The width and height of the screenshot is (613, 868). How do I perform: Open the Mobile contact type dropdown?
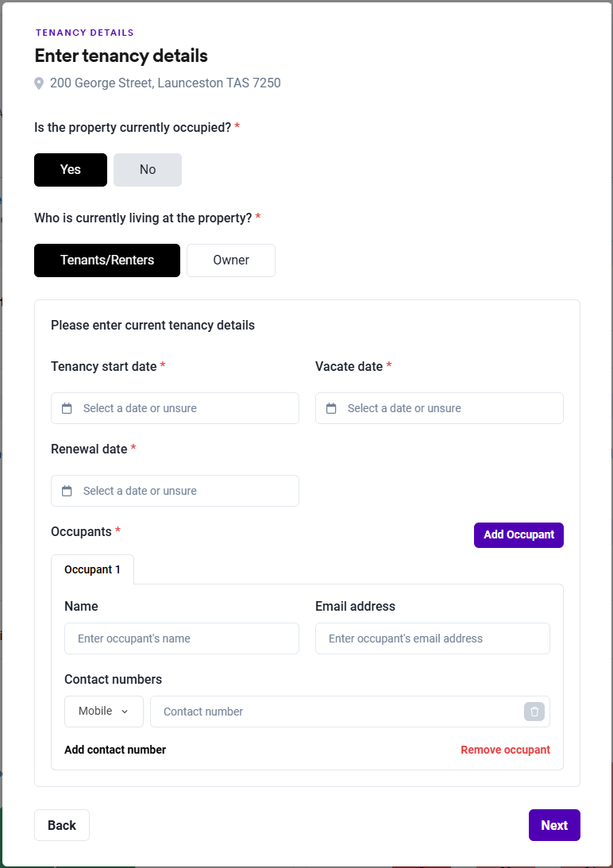click(104, 712)
